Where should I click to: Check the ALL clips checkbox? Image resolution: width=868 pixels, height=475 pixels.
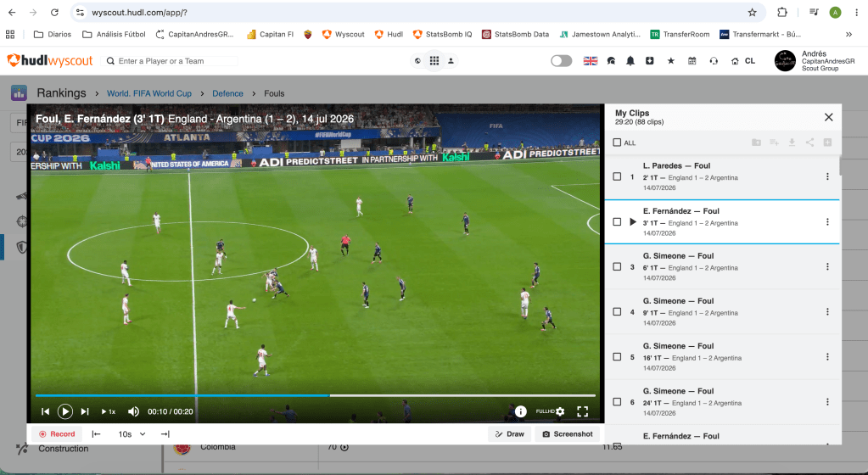pos(617,142)
